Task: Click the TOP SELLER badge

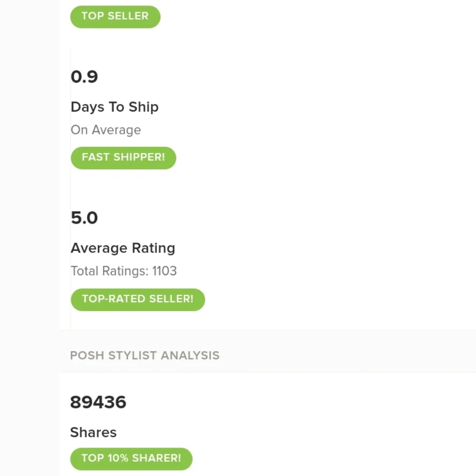Action: [115, 16]
